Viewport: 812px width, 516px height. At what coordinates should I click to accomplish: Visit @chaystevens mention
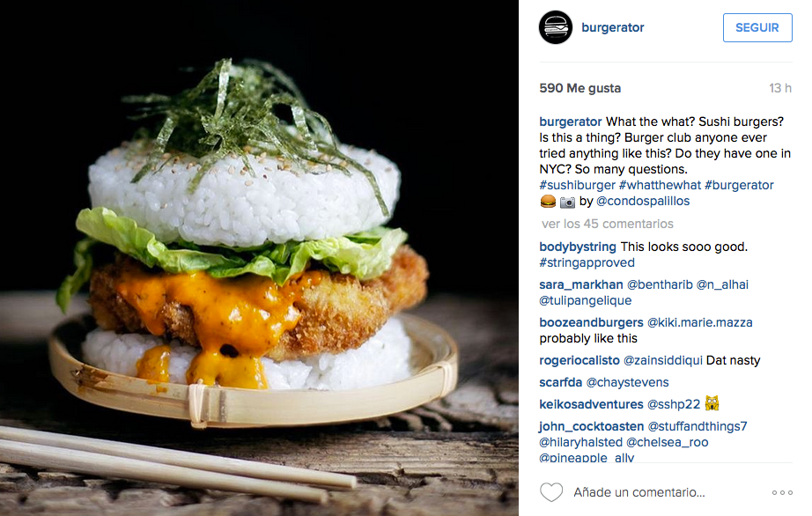tap(627, 382)
